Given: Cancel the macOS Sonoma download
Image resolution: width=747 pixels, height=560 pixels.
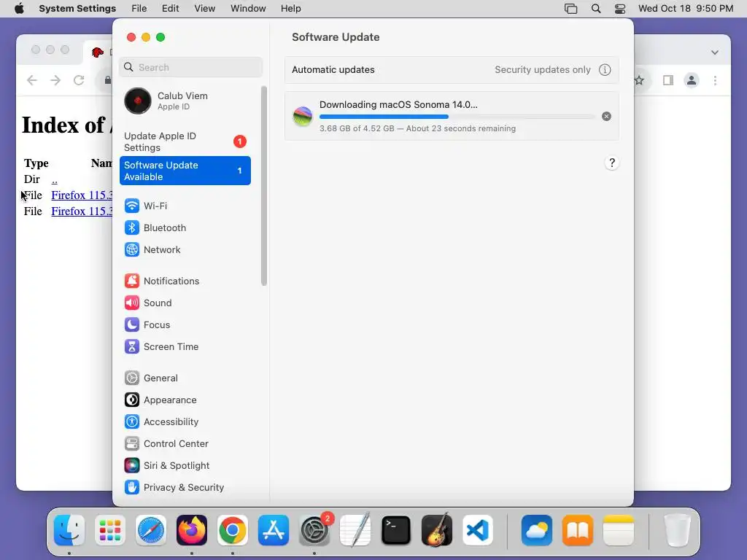Looking at the screenshot, I should (606, 116).
